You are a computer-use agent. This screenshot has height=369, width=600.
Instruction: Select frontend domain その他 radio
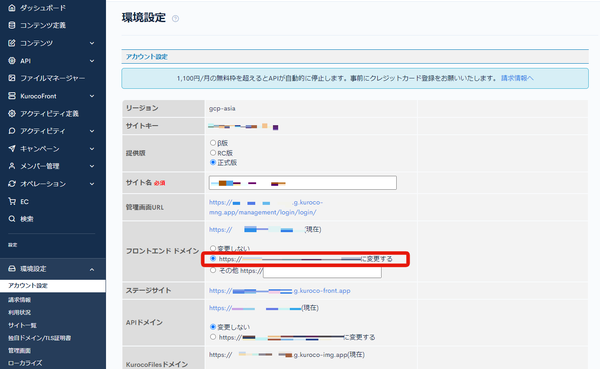213,270
